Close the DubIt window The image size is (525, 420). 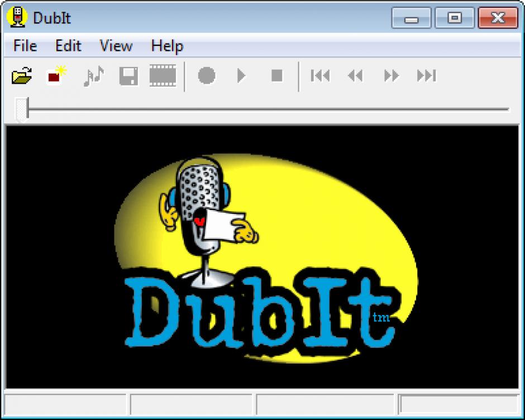click(498, 18)
